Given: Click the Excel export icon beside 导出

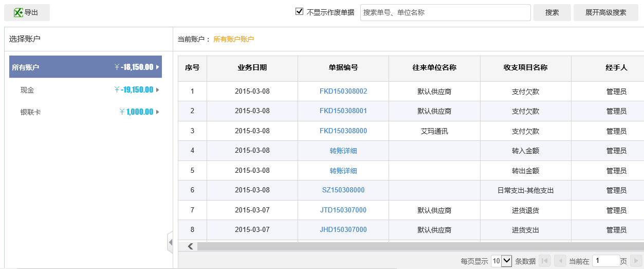Looking at the screenshot, I should 18,12.
